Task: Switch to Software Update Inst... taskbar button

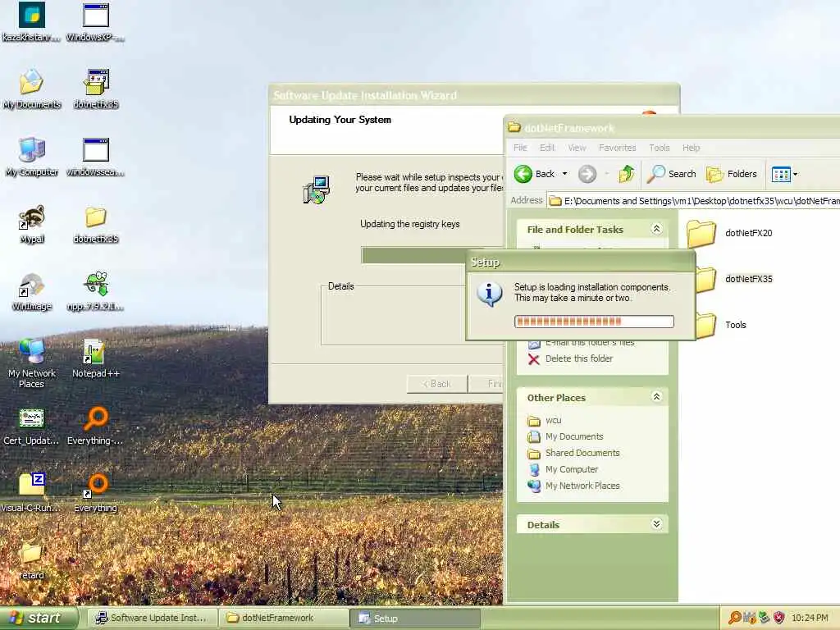Action: [152, 619]
